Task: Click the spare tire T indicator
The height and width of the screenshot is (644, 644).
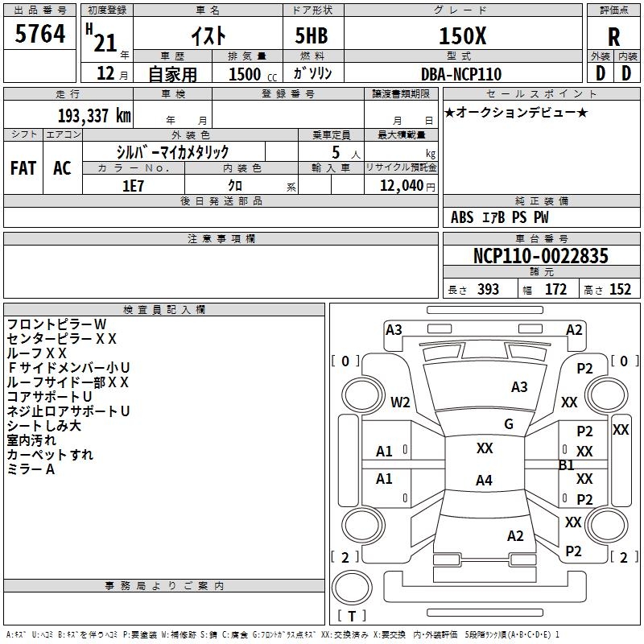Action: pyautogui.click(x=352, y=616)
